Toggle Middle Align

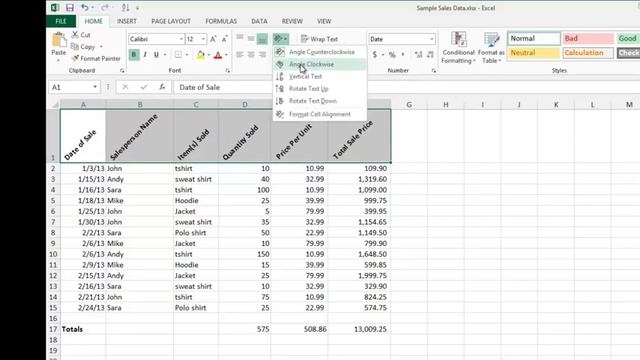[x=251, y=39]
